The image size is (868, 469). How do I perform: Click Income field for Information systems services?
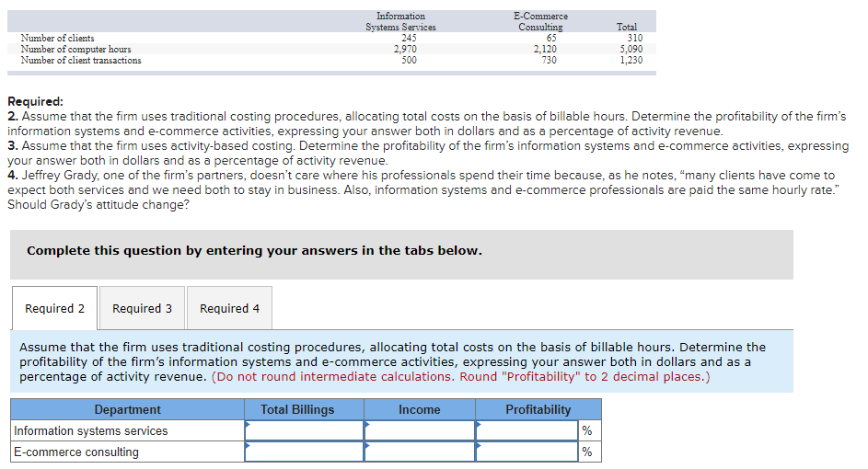point(420,430)
